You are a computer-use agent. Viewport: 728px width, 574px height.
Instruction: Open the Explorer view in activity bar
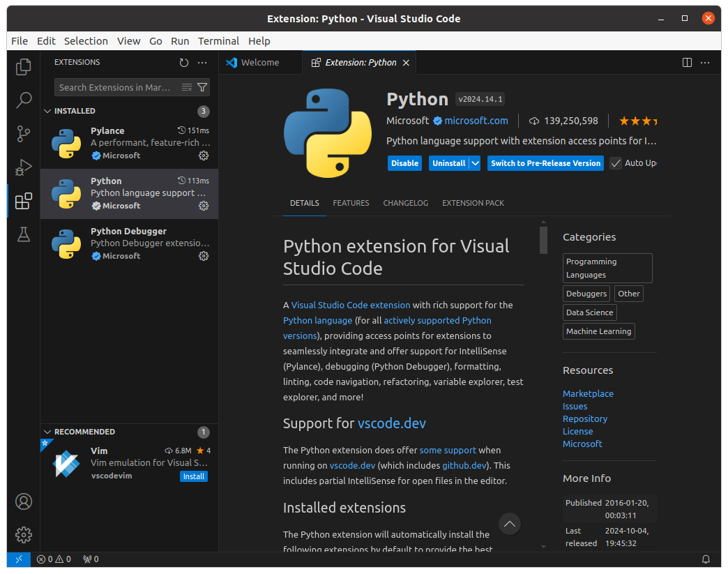23,67
